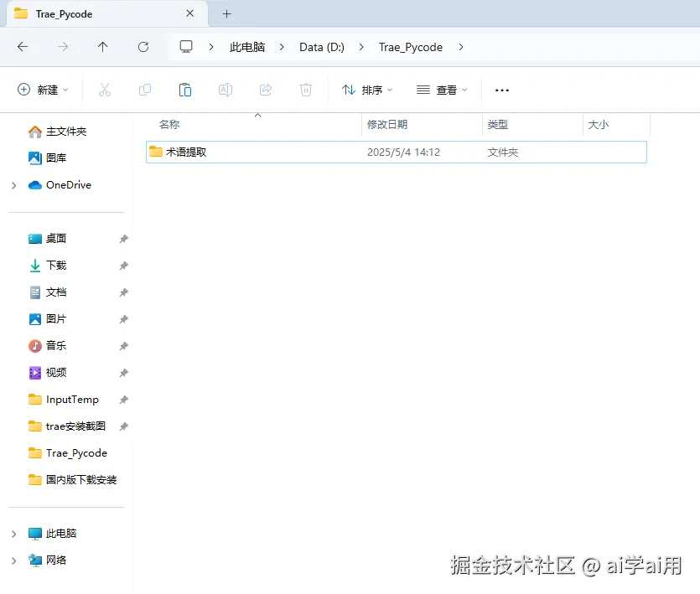Image resolution: width=700 pixels, height=594 pixels.
Task: Click the Copy icon in toolbar
Action: [x=145, y=90]
